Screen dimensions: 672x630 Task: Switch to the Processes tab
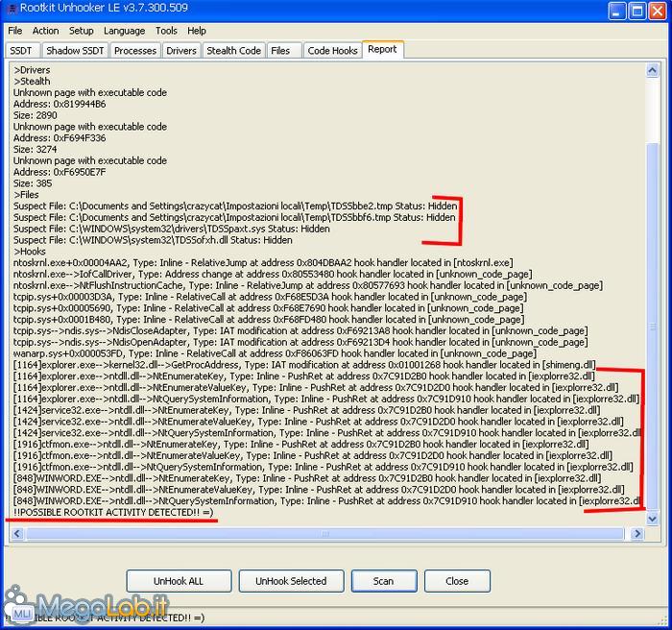pyautogui.click(x=135, y=51)
